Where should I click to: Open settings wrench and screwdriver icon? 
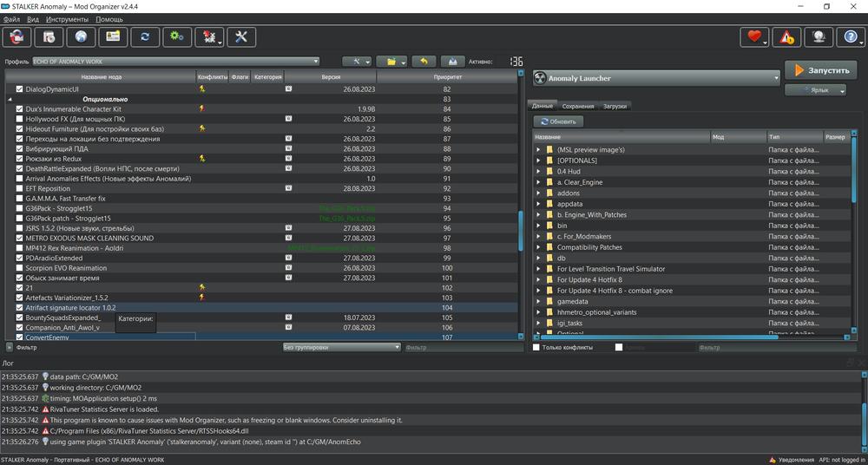(x=242, y=36)
